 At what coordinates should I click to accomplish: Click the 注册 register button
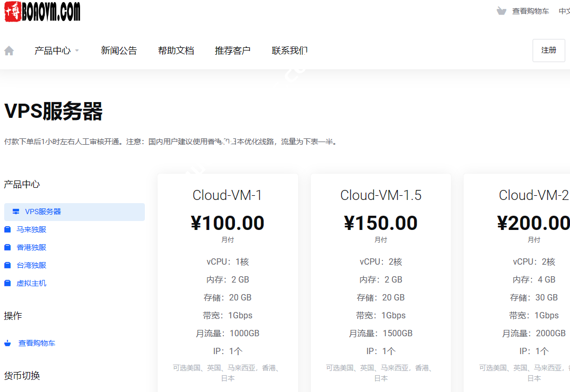(548, 50)
